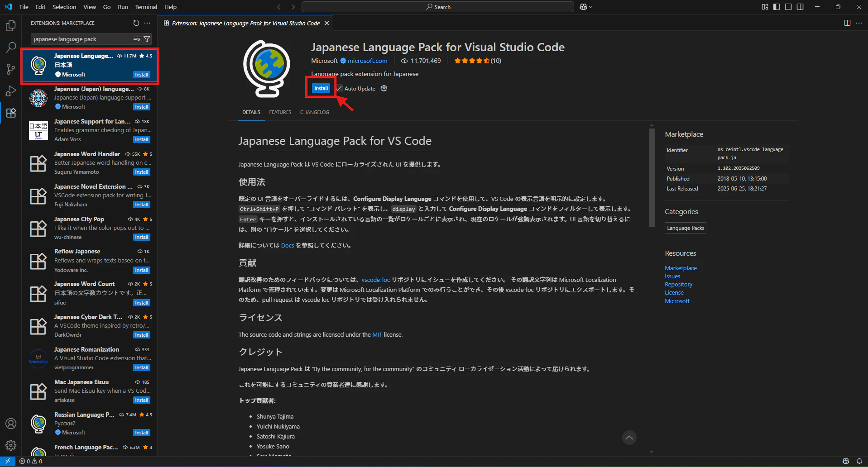Open the File menu
This screenshot has height=467, width=868.
(x=24, y=7)
